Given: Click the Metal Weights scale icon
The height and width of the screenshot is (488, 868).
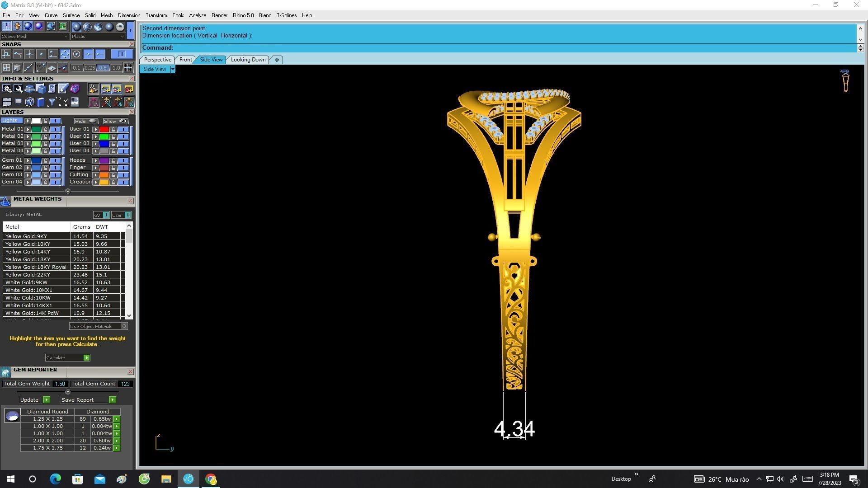Looking at the screenshot, I should point(5,202).
